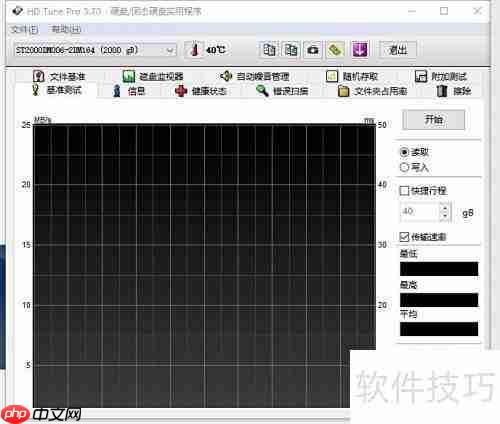Viewport: 500px width, 424px height.
Task: Open the 帮助(H) menu
Action: [x=66, y=30]
